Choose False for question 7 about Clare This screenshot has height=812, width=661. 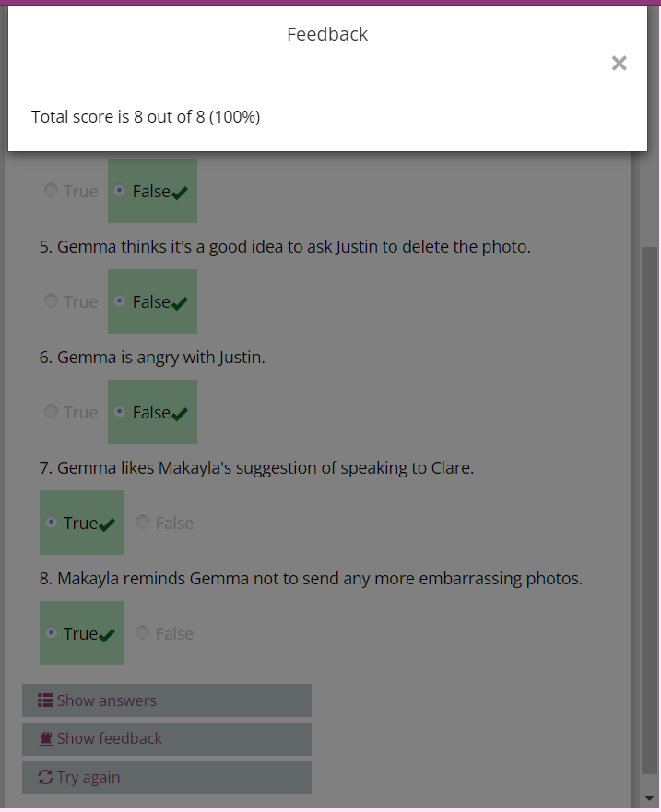click(x=142, y=523)
